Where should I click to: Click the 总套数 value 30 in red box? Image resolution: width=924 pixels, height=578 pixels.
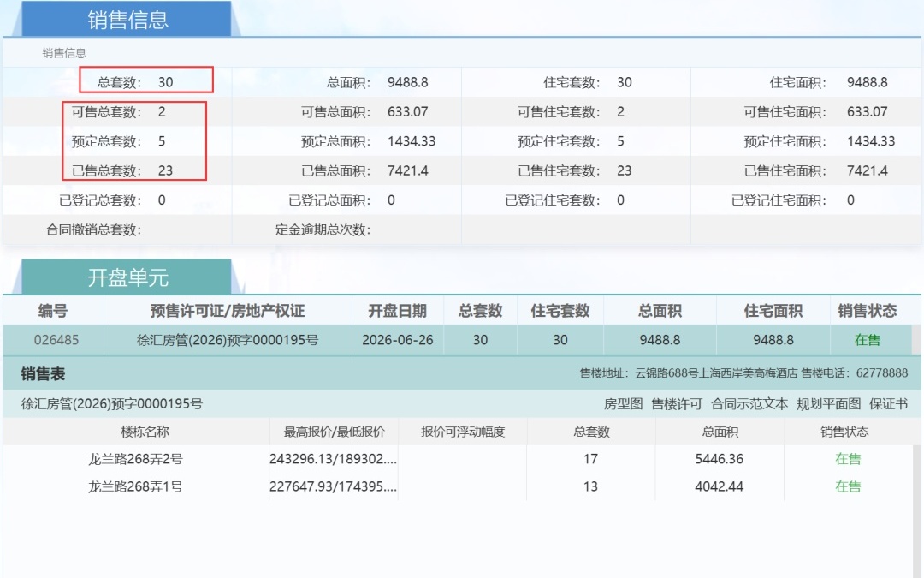tap(166, 82)
